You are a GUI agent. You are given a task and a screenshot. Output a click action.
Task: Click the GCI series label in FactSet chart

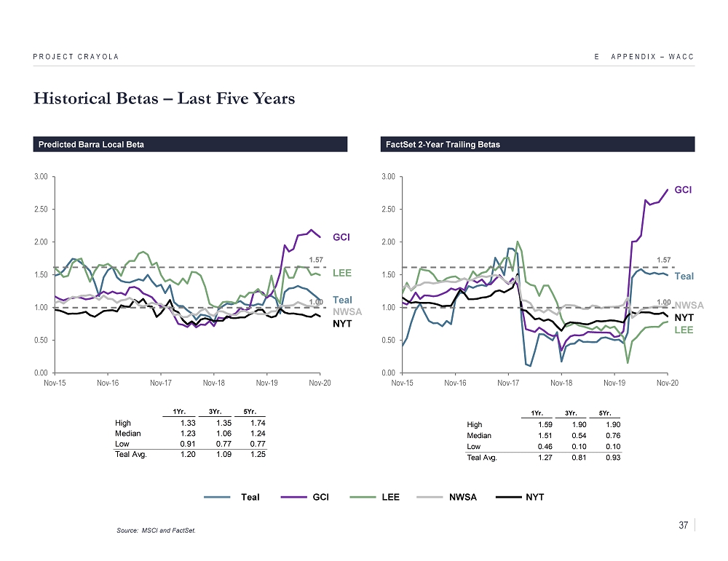[x=682, y=190]
